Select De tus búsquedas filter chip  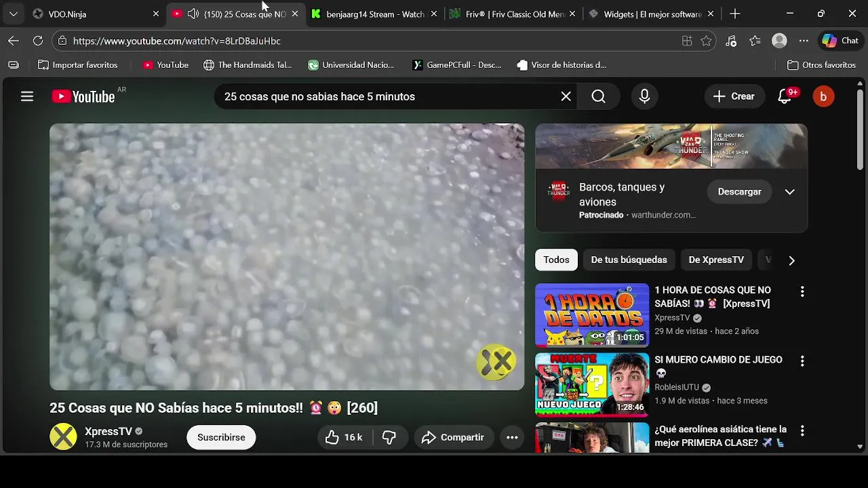point(629,260)
